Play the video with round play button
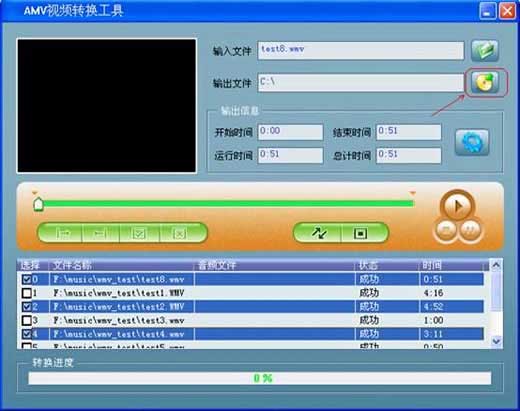520x411 pixels. pyautogui.click(x=458, y=206)
